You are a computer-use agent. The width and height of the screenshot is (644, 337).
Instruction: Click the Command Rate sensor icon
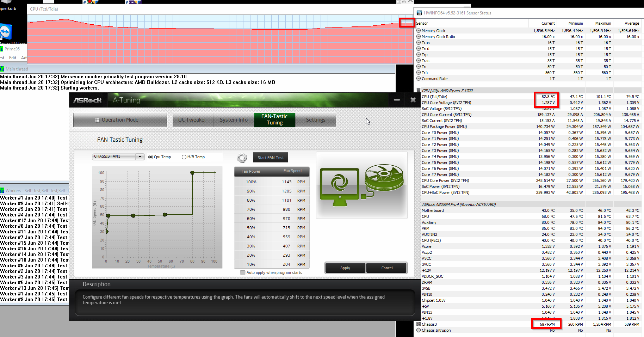(419, 79)
